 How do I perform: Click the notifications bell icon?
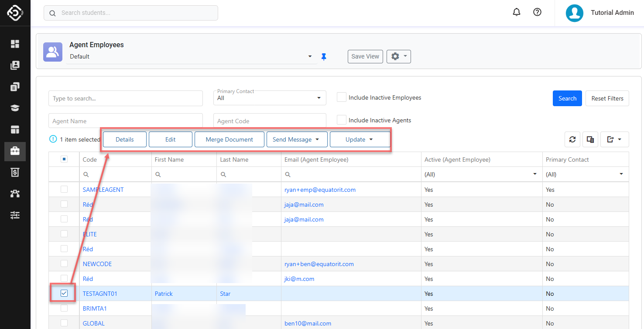(x=517, y=12)
